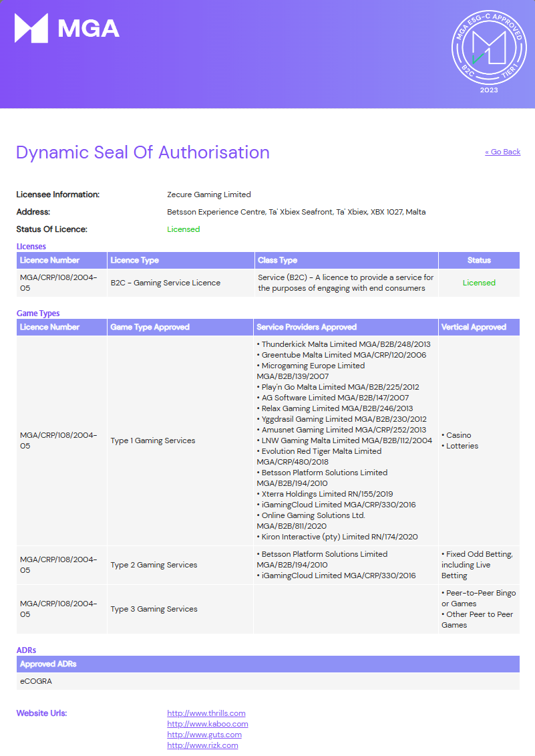The image size is (535, 756).
Task: Click the Website Urls label
Action: tap(41, 713)
